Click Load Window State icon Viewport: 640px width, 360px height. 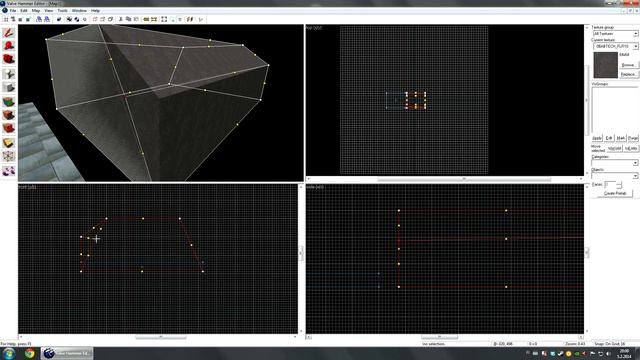click(x=39, y=19)
